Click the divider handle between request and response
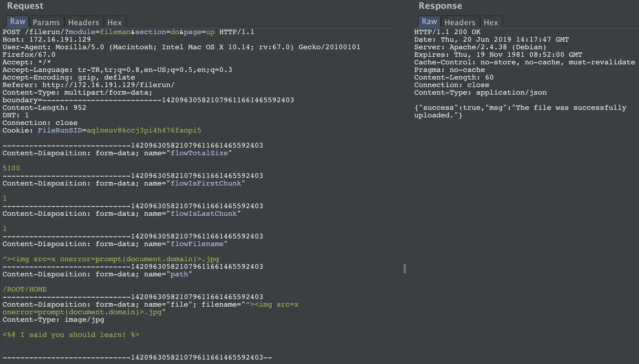The width and height of the screenshot is (639, 364). pos(404,268)
